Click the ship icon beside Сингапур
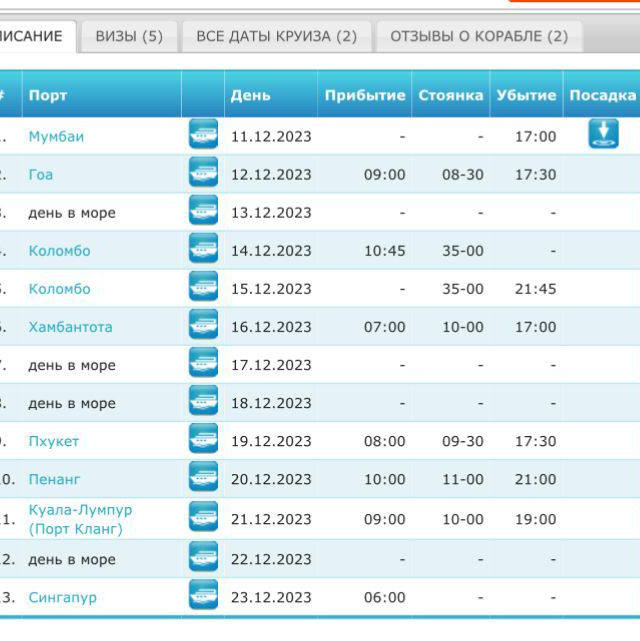The image size is (640, 641). [x=203, y=596]
